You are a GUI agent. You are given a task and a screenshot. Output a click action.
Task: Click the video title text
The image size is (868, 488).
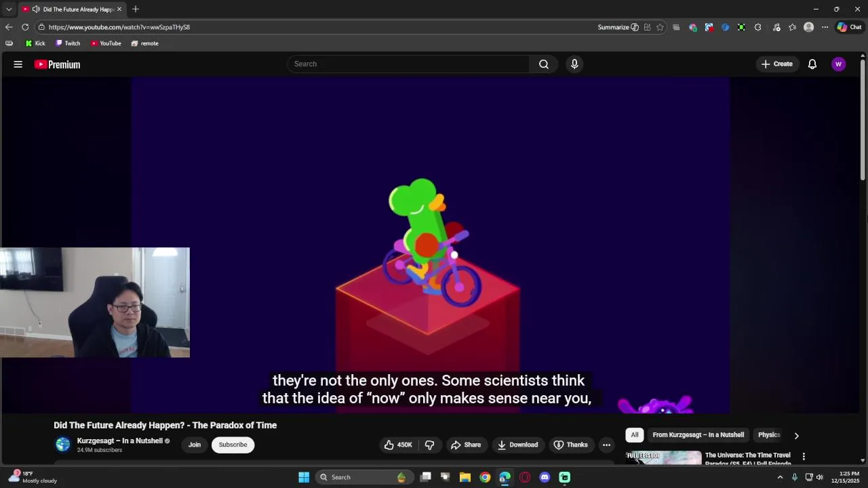(x=165, y=426)
